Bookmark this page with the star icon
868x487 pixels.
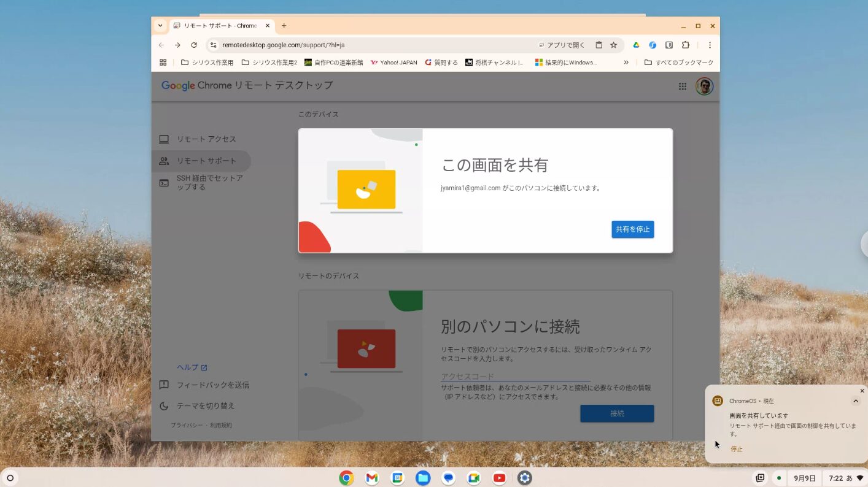click(x=613, y=45)
